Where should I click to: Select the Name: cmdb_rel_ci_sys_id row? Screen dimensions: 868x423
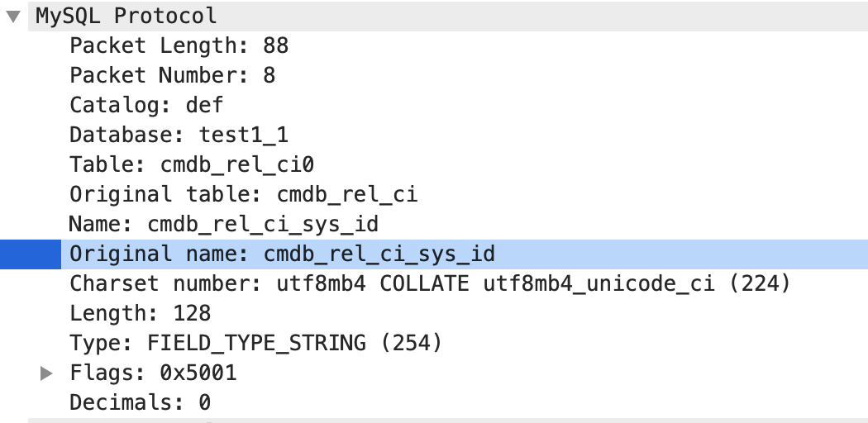click(x=223, y=224)
